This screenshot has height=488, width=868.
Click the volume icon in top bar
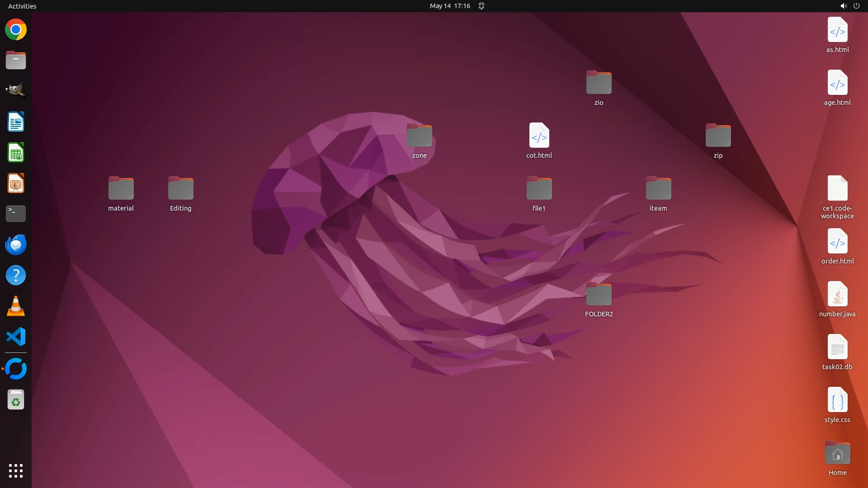[x=843, y=6]
